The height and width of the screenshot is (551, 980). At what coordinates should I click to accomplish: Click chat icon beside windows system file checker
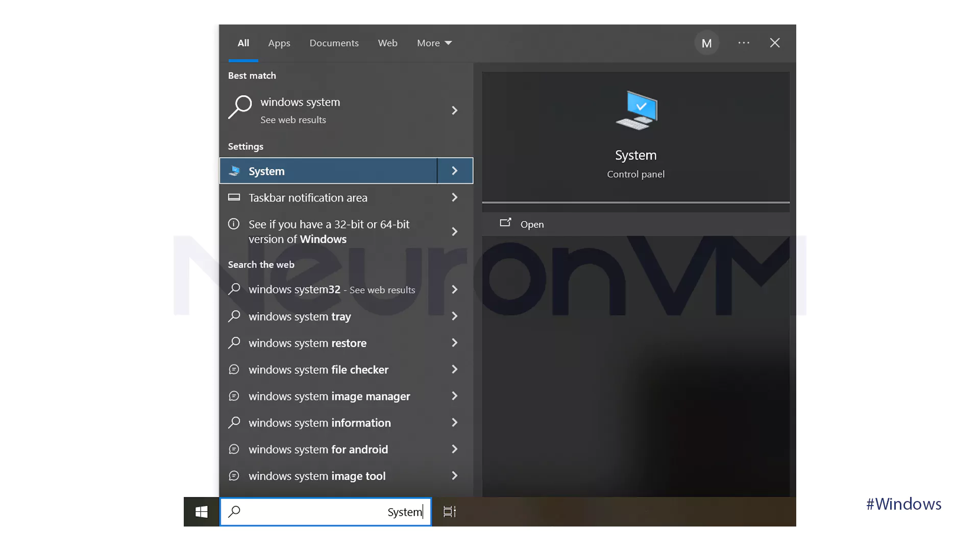tap(234, 369)
